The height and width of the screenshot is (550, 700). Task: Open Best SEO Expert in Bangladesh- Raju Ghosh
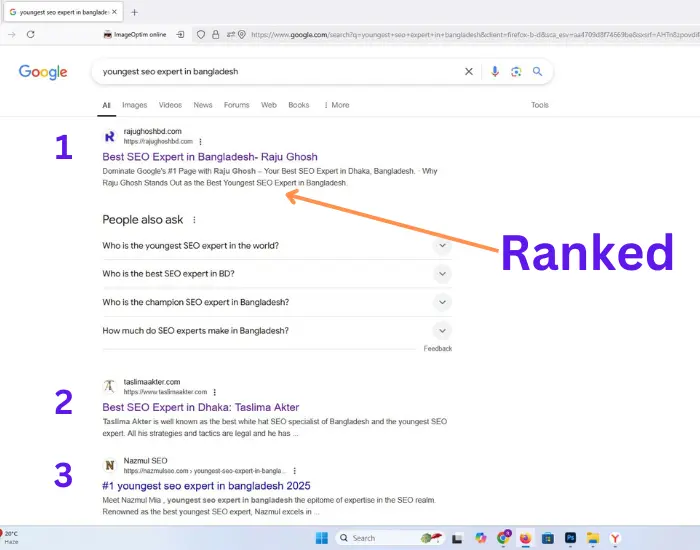pos(210,157)
